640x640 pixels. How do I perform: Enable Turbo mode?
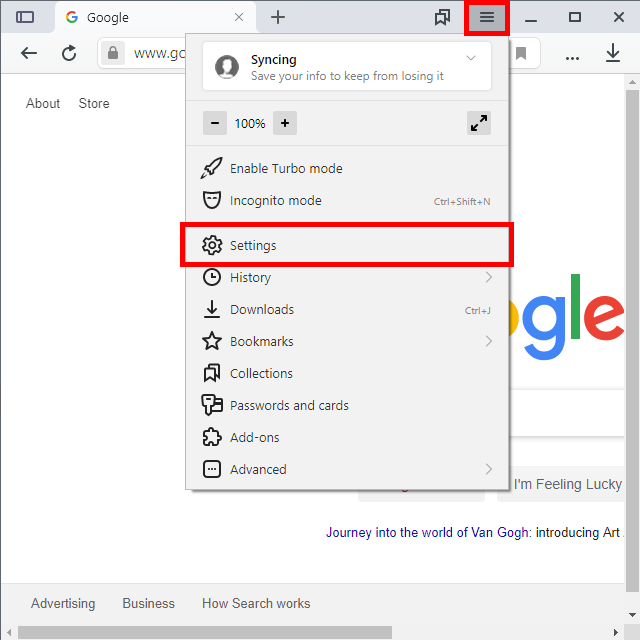click(347, 168)
